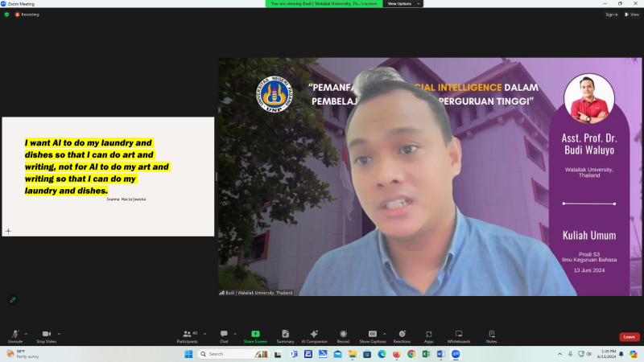
Task: Toggle Show Captions
Action: point(373,336)
